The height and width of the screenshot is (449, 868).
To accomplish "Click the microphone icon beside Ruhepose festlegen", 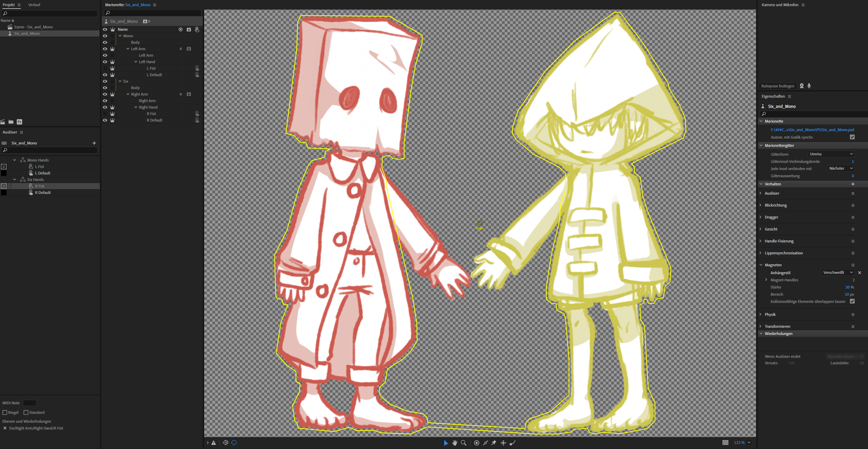I will 809,86.
